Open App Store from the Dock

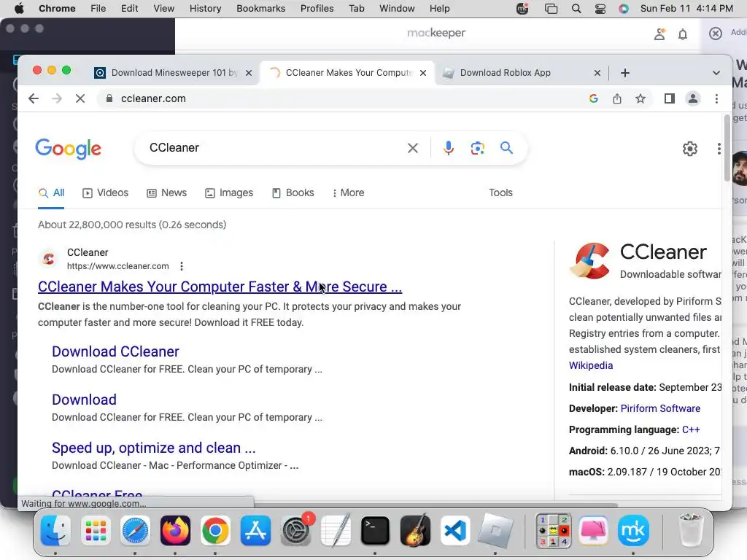tap(255, 531)
